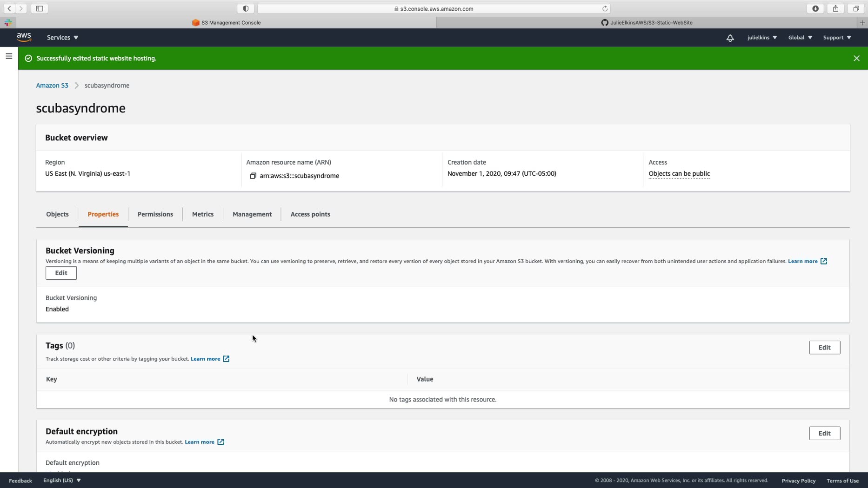Open the S3 left navigation hamburger menu
Image resolution: width=868 pixels, height=488 pixels.
click(x=9, y=56)
